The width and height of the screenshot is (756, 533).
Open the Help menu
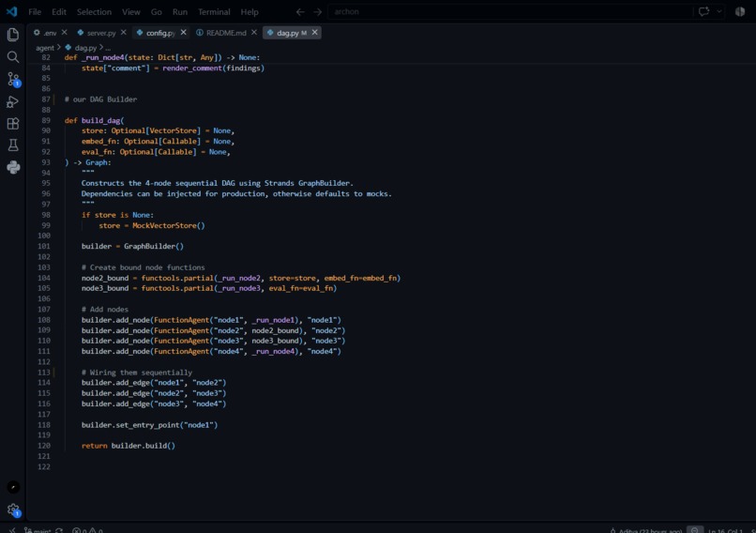(x=249, y=12)
